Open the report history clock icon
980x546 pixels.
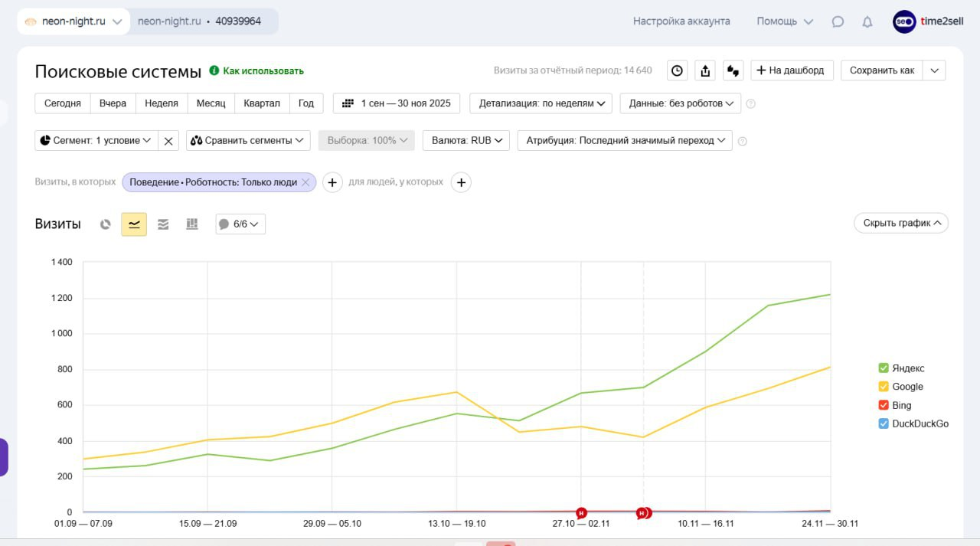[677, 70]
